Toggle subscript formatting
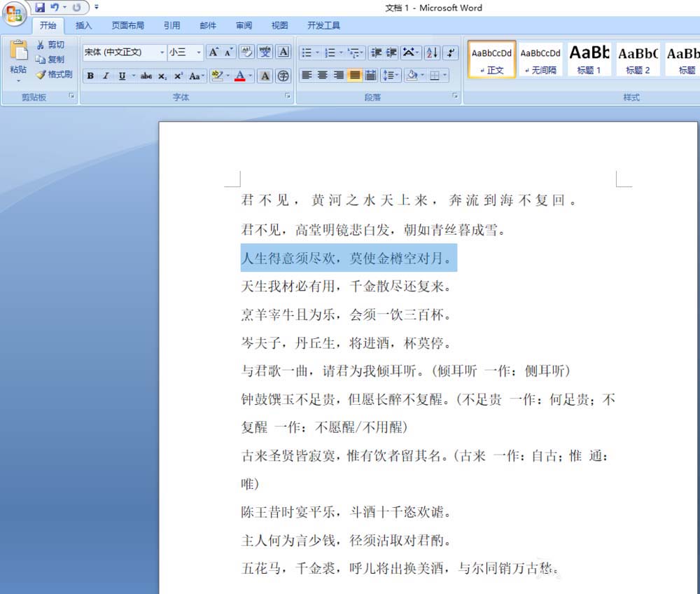This screenshot has width=700, height=594. (162, 76)
